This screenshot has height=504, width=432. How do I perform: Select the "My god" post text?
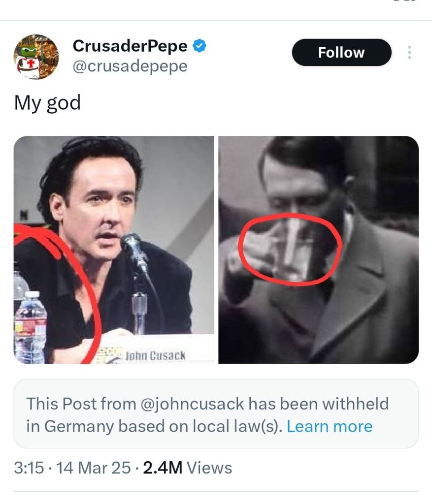pyautogui.click(x=47, y=103)
